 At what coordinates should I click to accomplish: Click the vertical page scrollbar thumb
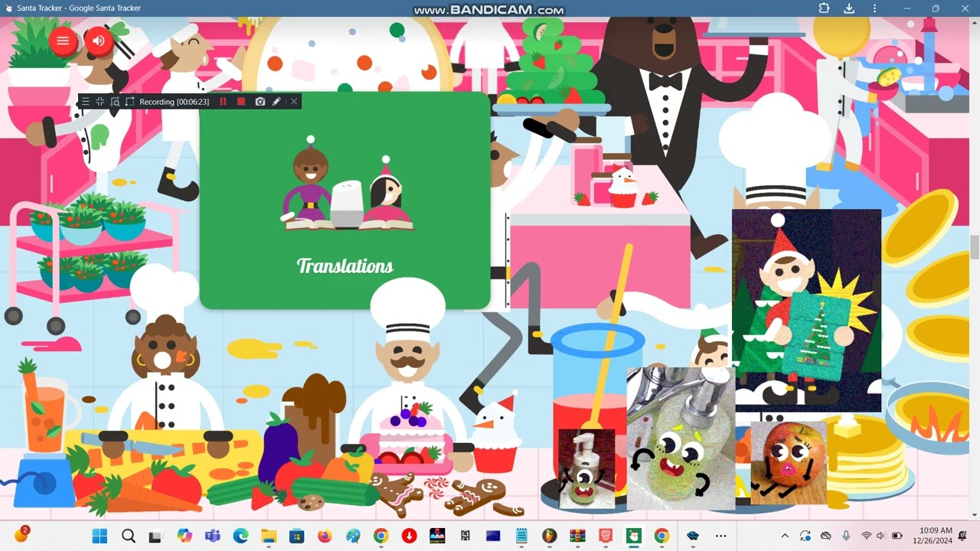(975, 248)
